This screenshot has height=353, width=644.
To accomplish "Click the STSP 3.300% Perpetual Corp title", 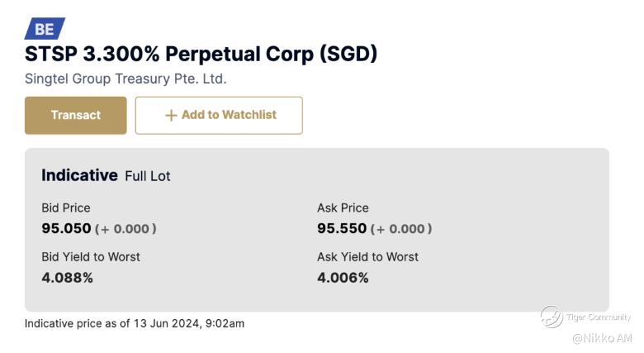I will 201,54.
